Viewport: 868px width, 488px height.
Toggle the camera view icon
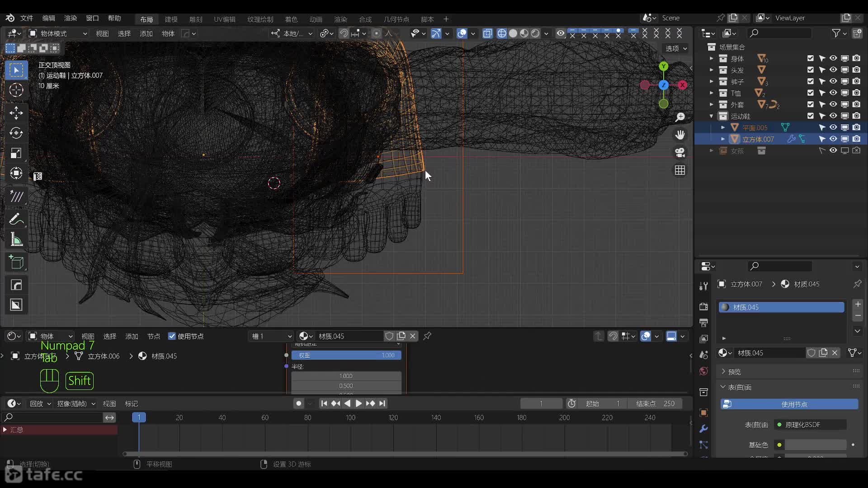(x=680, y=152)
